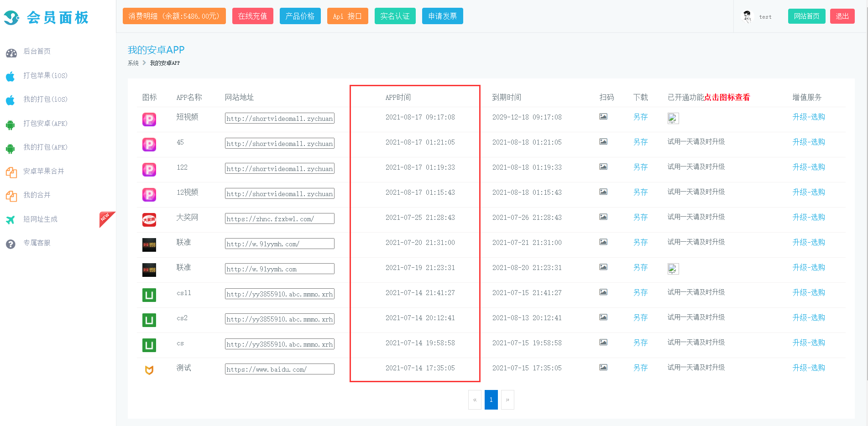Click 升级-选购 link for cs11 row
This screenshot has height=426, width=868.
808,293
